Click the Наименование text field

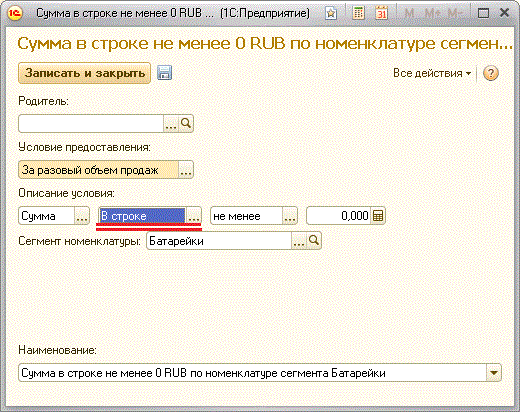[252, 373]
